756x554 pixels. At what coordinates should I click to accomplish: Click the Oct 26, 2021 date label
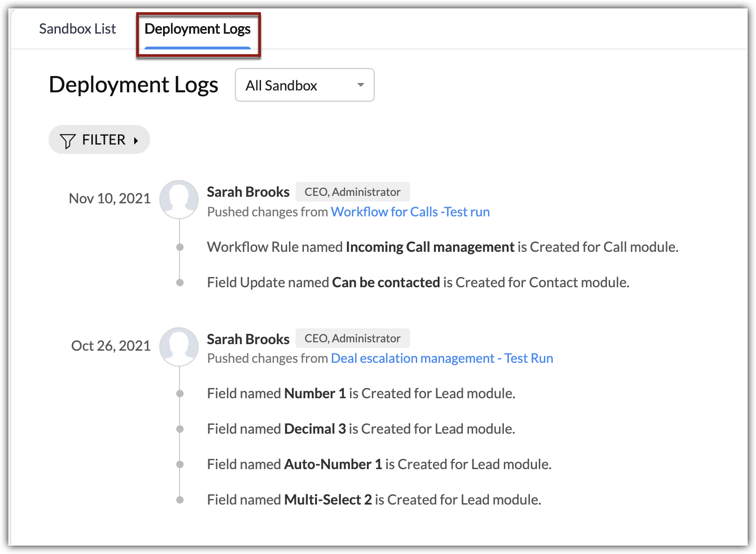click(x=111, y=346)
